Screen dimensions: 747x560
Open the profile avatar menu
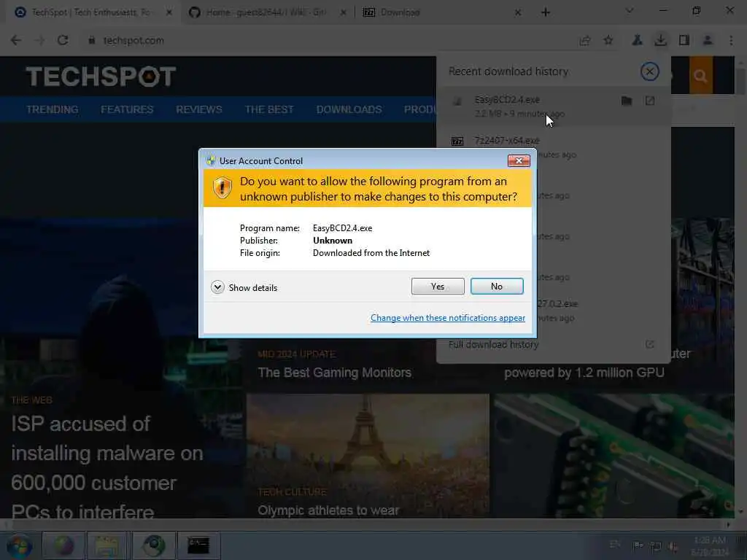tap(708, 41)
